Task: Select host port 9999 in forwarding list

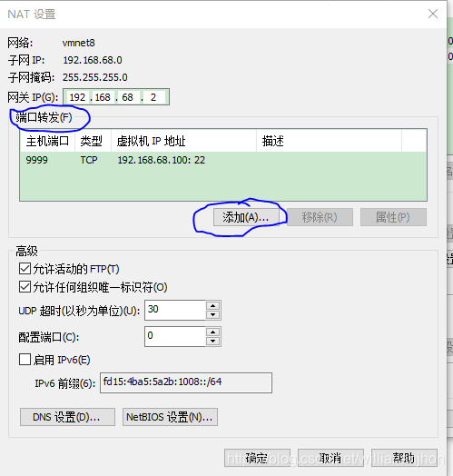Action: tap(37, 160)
